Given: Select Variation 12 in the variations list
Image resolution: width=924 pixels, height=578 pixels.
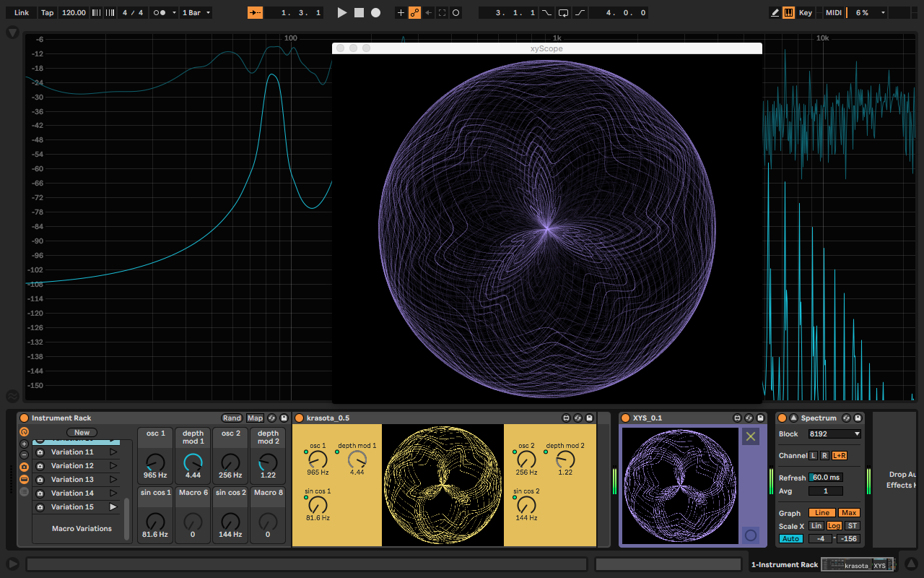Looking at the screenshot, I should pos(72,466).
